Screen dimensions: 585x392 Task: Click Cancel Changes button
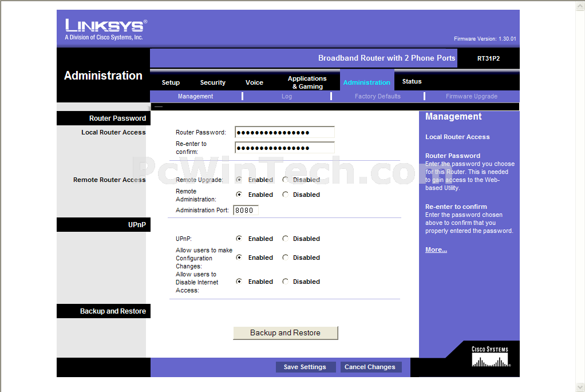(x=370, y=367)
